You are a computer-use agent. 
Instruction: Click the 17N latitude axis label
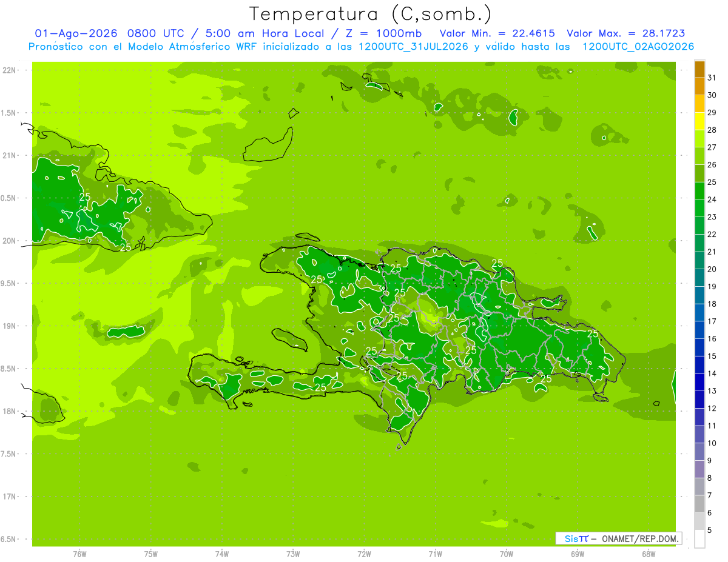tap(10, 497)
